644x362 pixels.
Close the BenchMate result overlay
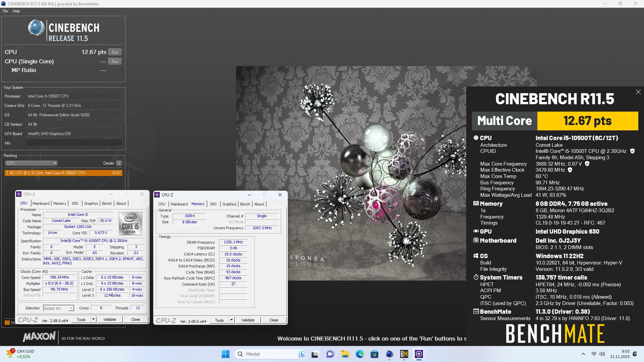(638, 92)
